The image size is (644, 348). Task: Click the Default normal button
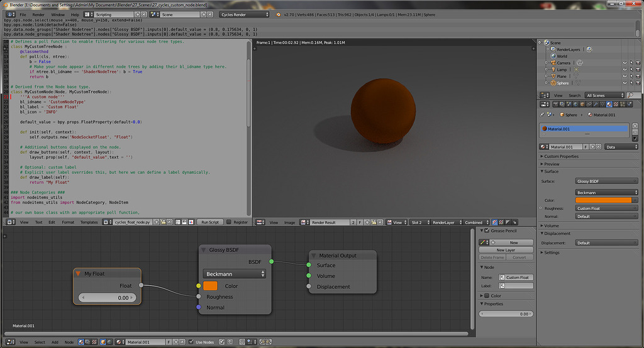pos(606,216)
